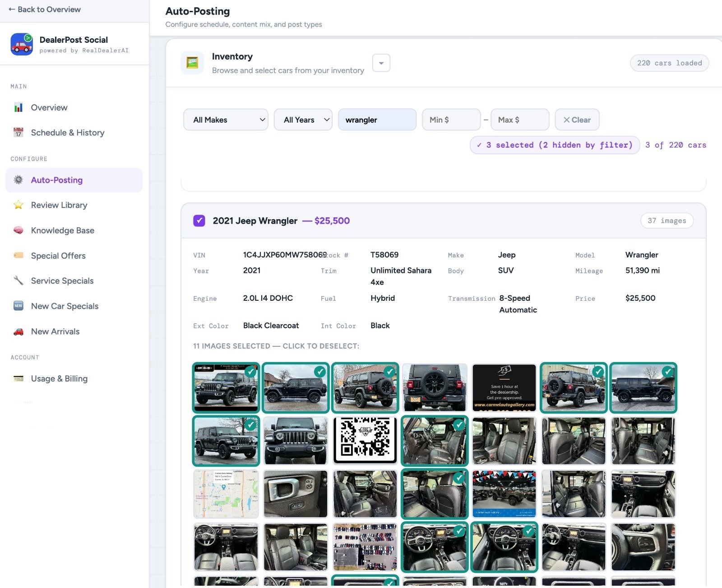The width and height of the screenshot is (722, 588).
Task: Click the Hybrid fuel value
Action: (383, 298)
